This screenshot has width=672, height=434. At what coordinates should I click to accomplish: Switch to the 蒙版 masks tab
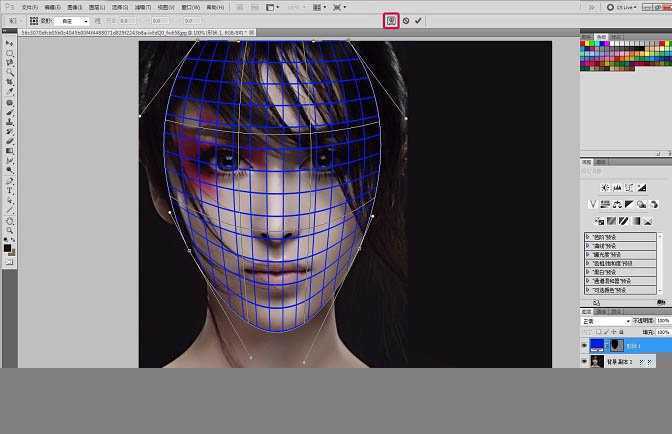(x=601, y=162)
